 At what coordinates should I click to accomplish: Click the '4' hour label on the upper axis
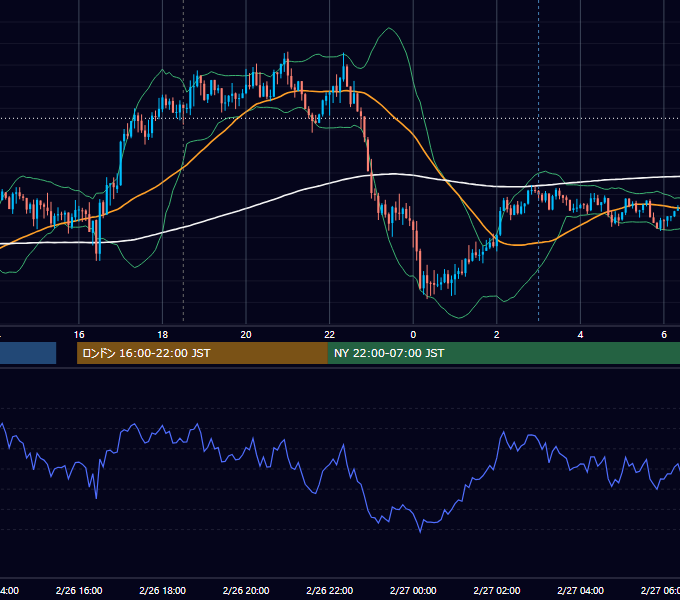tap(580, 335)
